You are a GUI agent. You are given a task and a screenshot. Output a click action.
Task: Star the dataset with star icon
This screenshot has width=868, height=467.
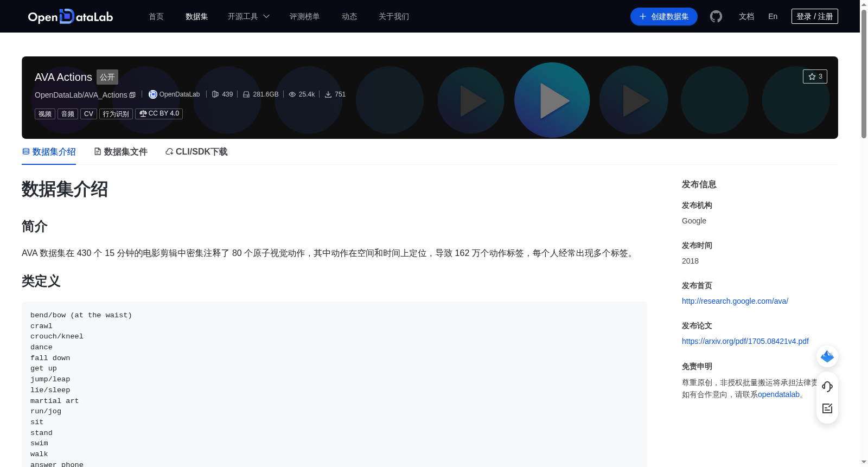[815, 76]
